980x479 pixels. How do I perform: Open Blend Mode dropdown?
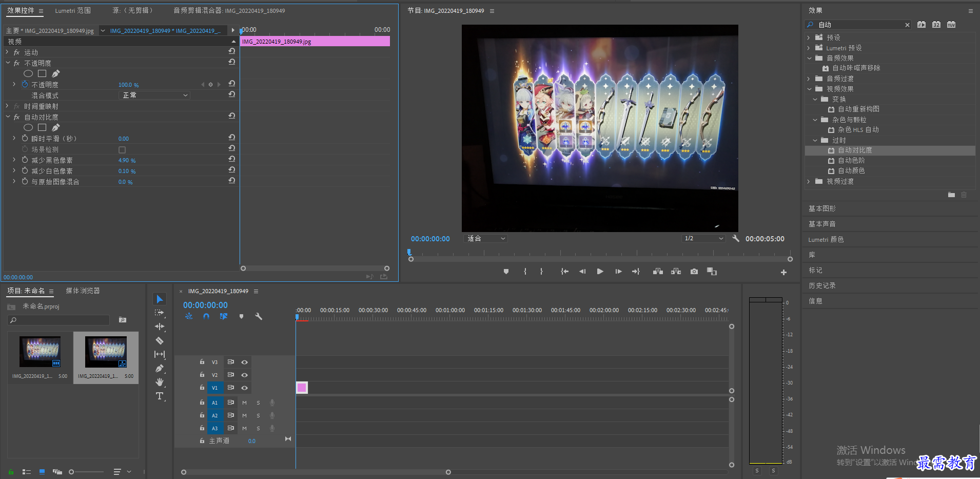click(154, 95)
